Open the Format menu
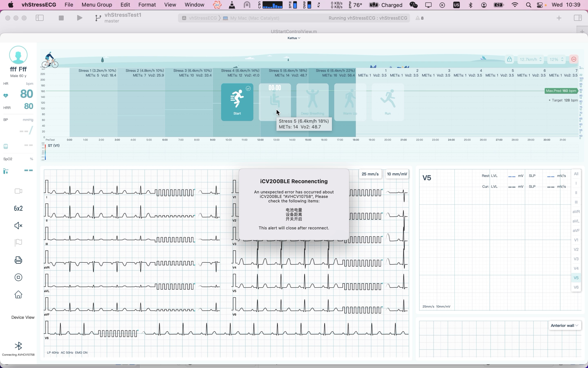The width and height of the screenshot is (588, 368). (147, 5)
